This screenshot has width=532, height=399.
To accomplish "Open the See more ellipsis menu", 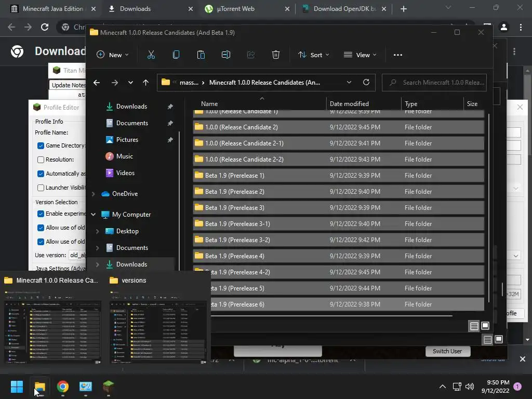I will tap(397, 55).
